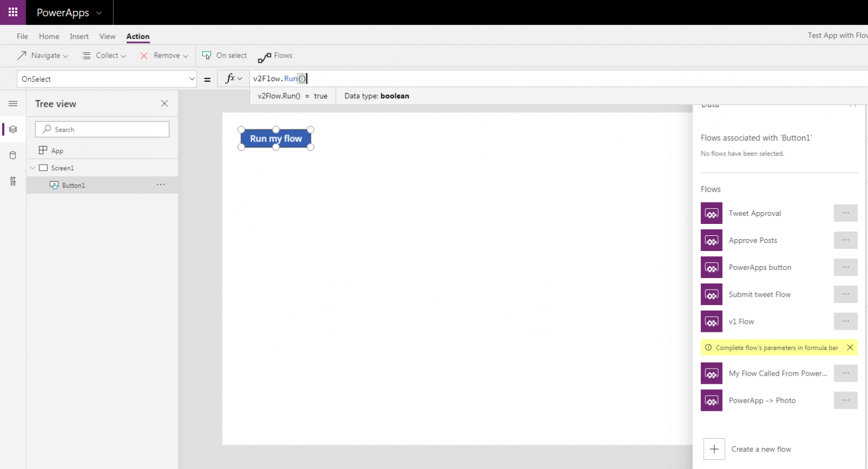Click the info icon in the yellow notification

[708, 348]
